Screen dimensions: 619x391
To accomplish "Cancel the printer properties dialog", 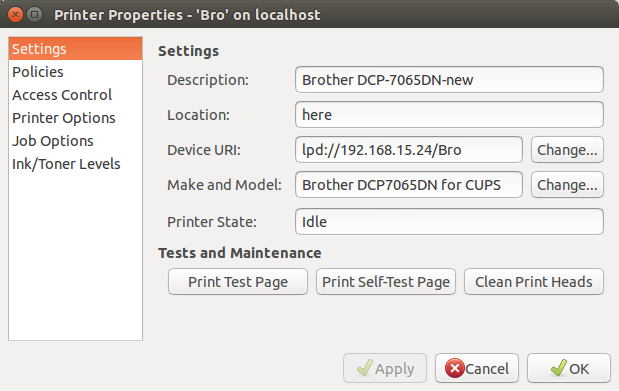I will pyautogui.click(x=477, y=368).
